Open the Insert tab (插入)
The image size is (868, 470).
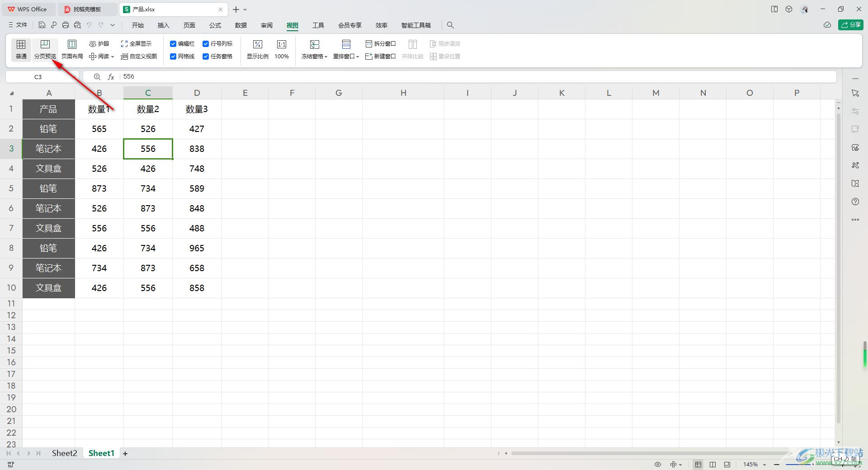coord(163,25)
